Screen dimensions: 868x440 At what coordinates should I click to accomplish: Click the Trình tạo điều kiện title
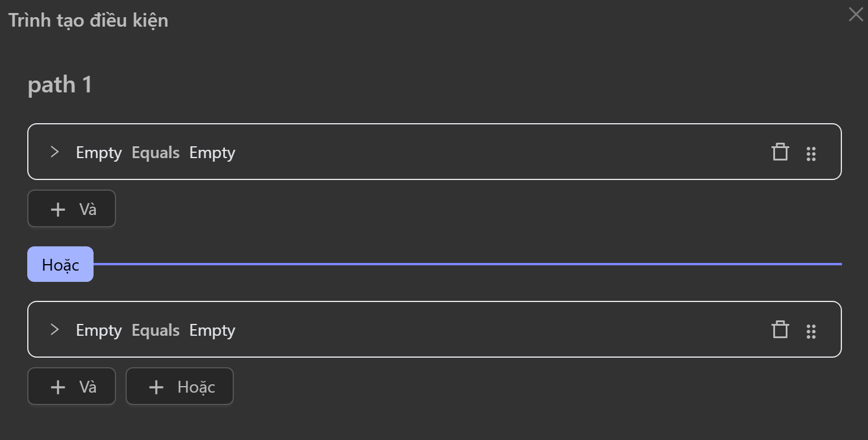pos(88,20)
